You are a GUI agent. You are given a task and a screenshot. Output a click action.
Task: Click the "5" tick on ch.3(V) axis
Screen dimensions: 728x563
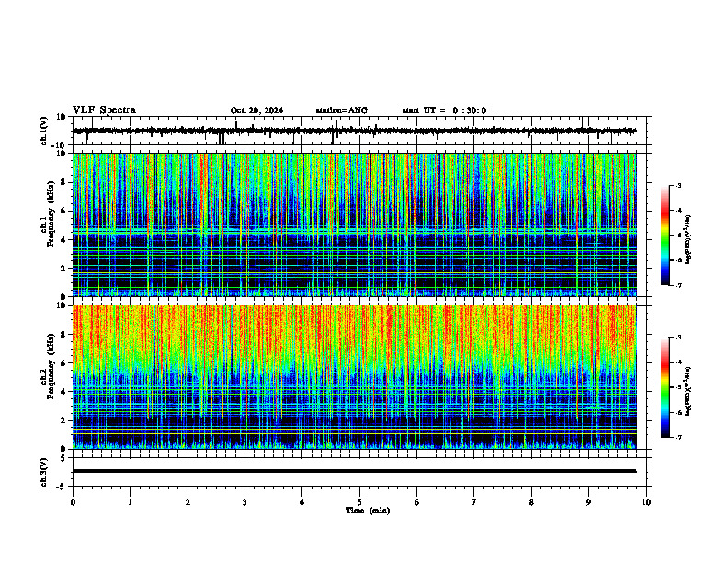pyautogui.click(x=63, y=458)
